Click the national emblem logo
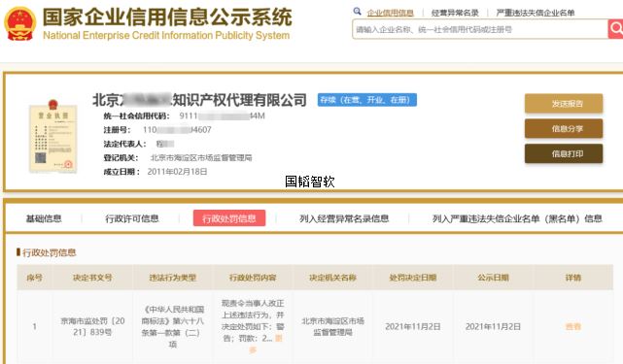 pyautogui.click(x=19, y=23)
